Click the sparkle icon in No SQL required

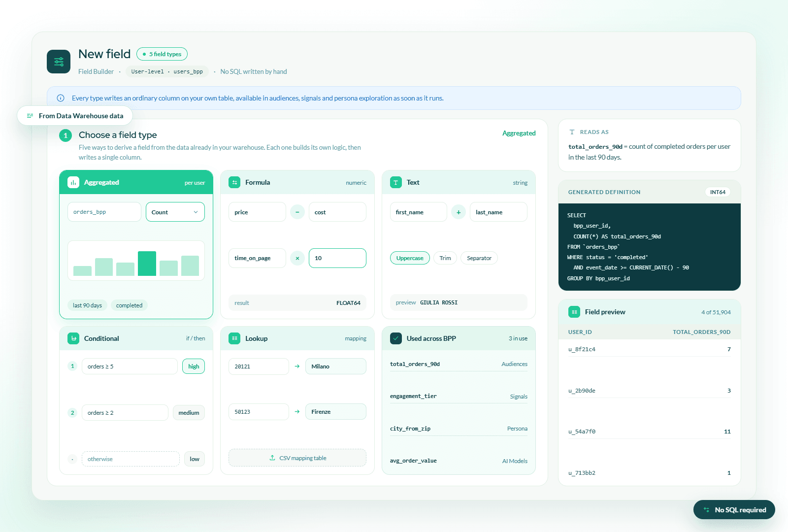coord(707,510)
